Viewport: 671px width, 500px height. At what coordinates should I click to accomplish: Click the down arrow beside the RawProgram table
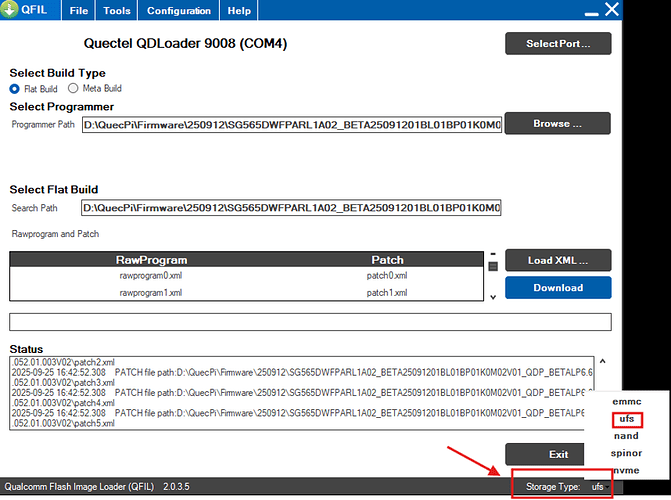493,297
